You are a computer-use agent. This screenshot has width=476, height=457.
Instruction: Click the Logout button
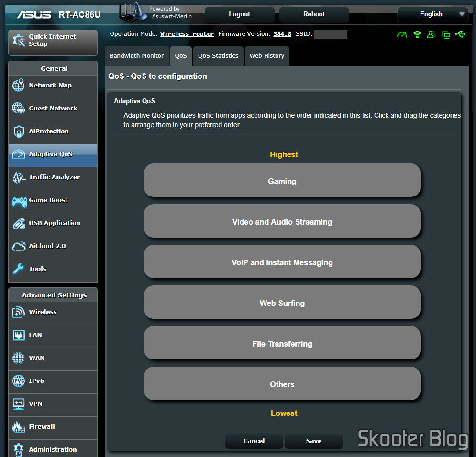pos(240,14)
